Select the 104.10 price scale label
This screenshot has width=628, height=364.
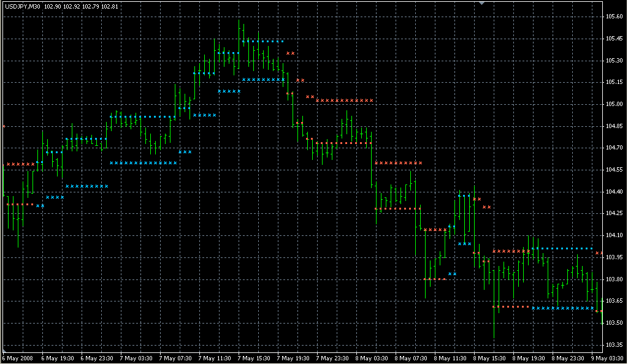[614, 235]
